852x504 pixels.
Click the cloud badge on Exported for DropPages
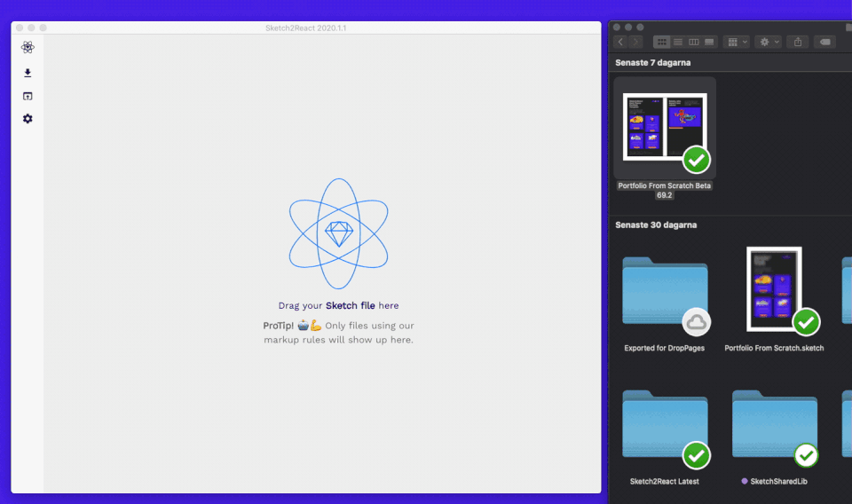(x=697, y=323)
